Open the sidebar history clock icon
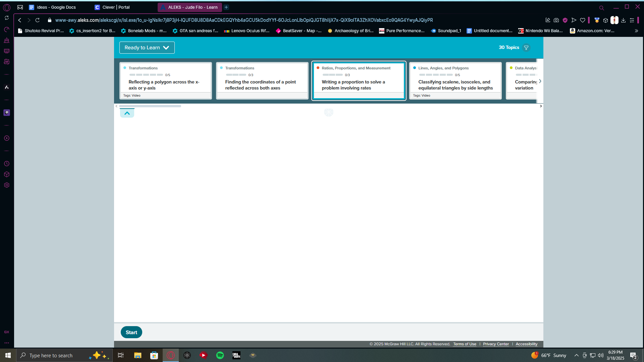This screenshot has height=362, width=644. pyautogui.click(x=7, y=164)
